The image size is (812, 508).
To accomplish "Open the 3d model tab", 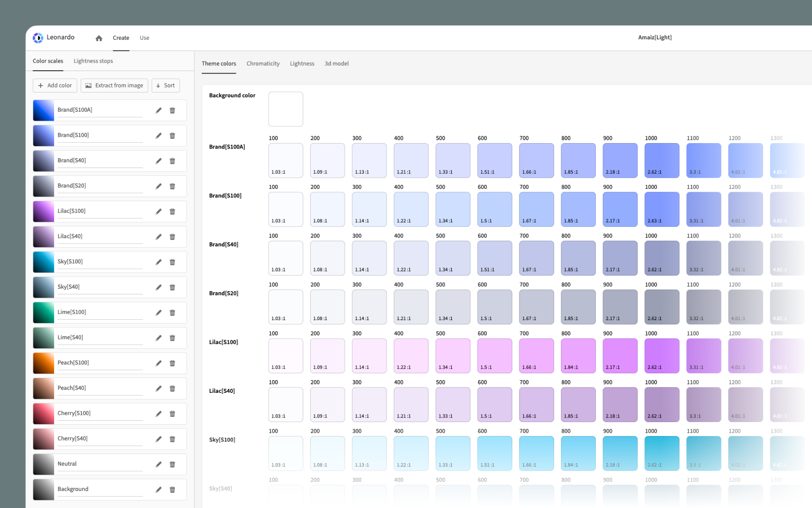I will [337, 63].
